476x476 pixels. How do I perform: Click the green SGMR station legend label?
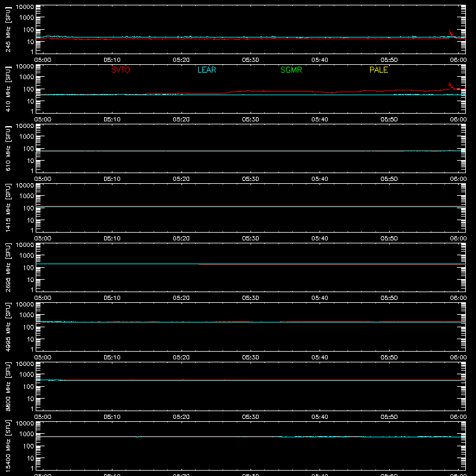click(291, 70)
